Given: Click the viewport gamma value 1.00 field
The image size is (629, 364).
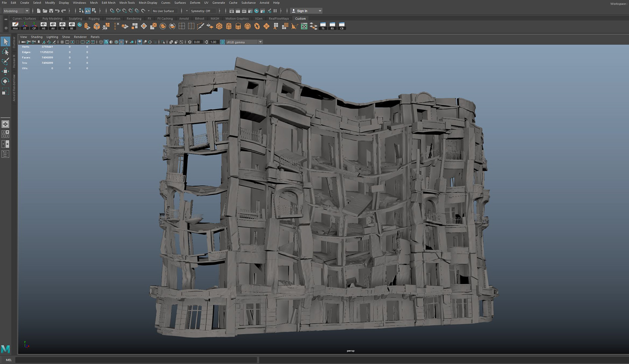Looking at the screenshot, I should [x=213, y=42].
